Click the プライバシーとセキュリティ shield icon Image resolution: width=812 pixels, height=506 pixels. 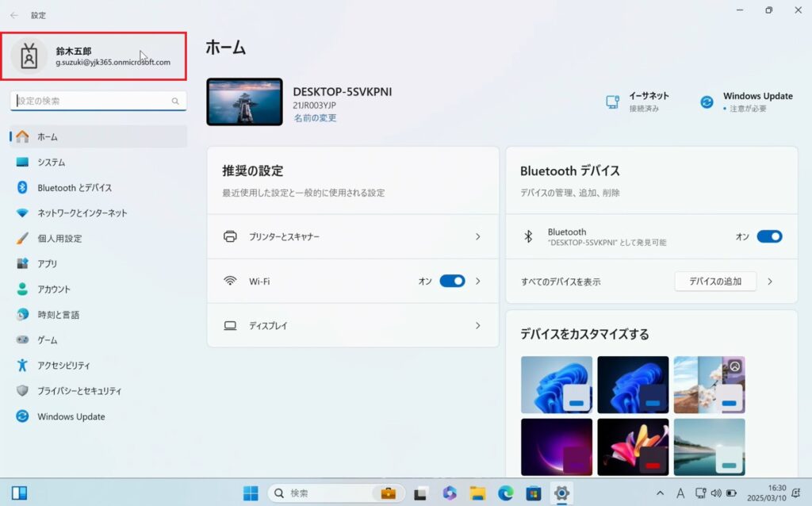pos(22,390)
